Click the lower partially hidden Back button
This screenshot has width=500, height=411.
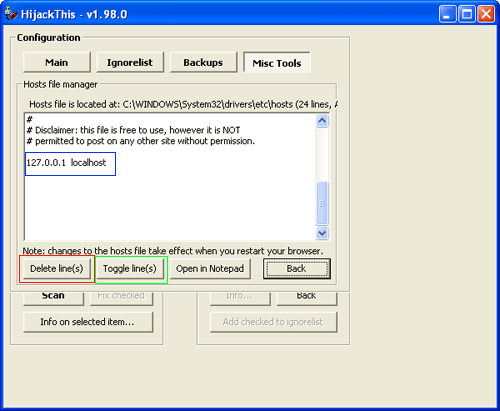coord(307,298)
